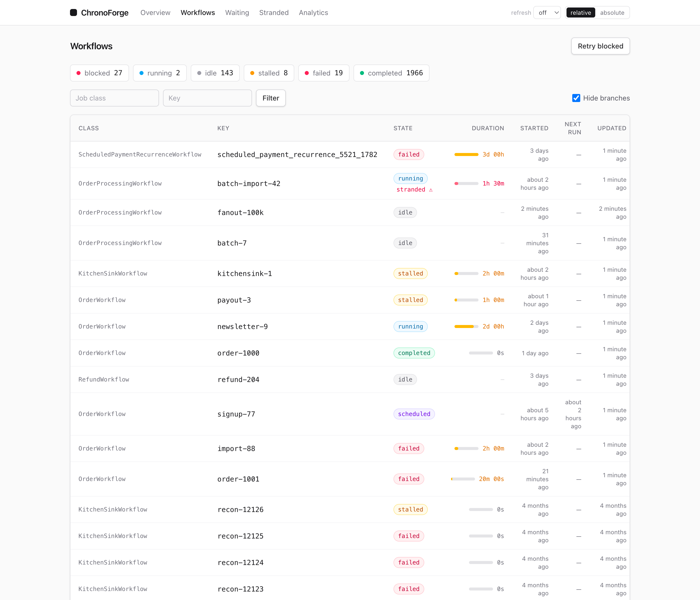Toggle the Hide branches checkbox
This screenshot has width=700, height=600.
[x=576, y=98]
